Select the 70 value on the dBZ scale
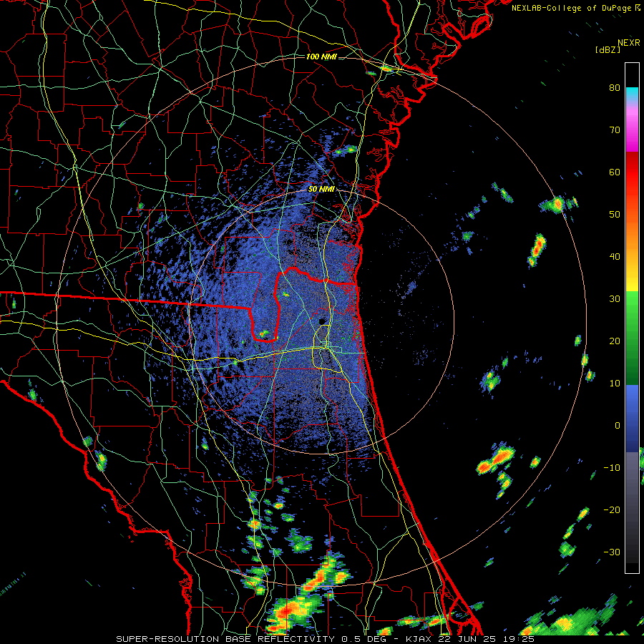The width and height of the screenshot is (644, 644). 615,130
